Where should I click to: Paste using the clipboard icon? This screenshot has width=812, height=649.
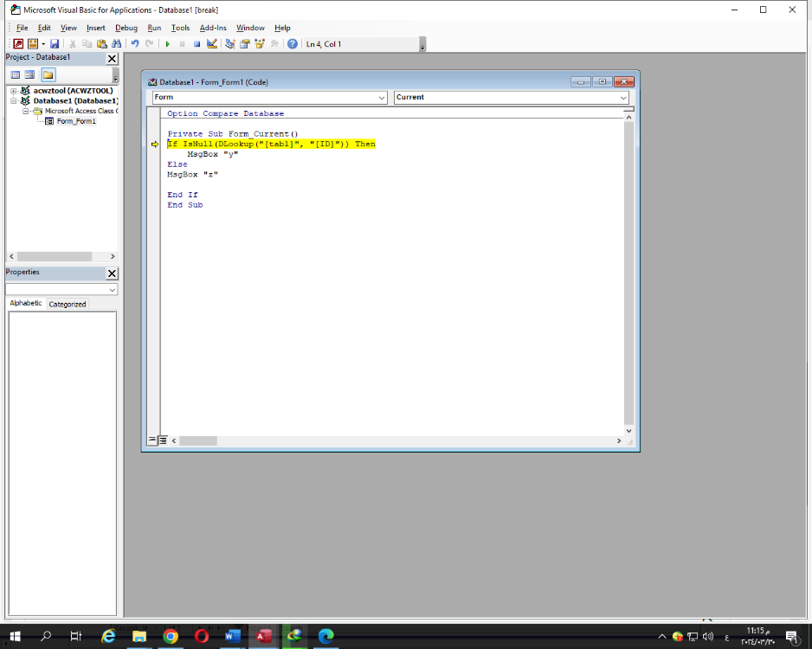coord(102,44)
